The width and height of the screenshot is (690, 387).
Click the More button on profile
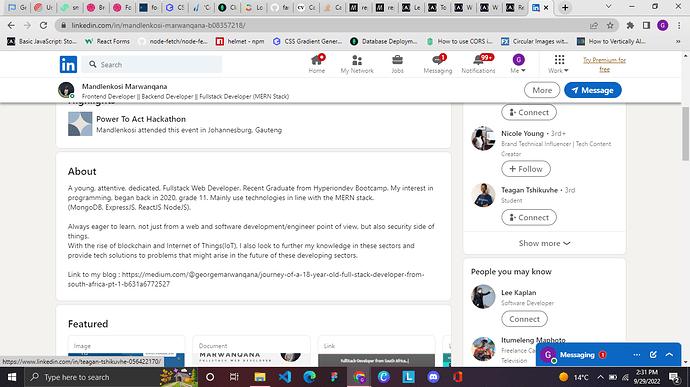[542, 90]
